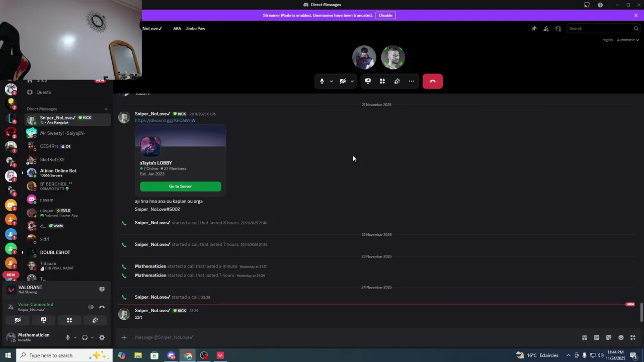The image size is (644, 362).
Task: Open the soundboard from call controls
Action: [397, 81]
